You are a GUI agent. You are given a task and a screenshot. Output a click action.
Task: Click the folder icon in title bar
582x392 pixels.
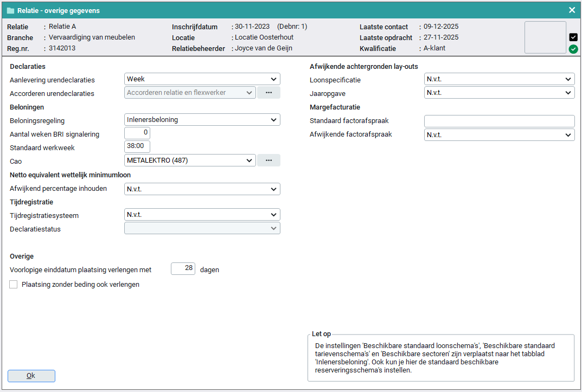tap(10, 10)
